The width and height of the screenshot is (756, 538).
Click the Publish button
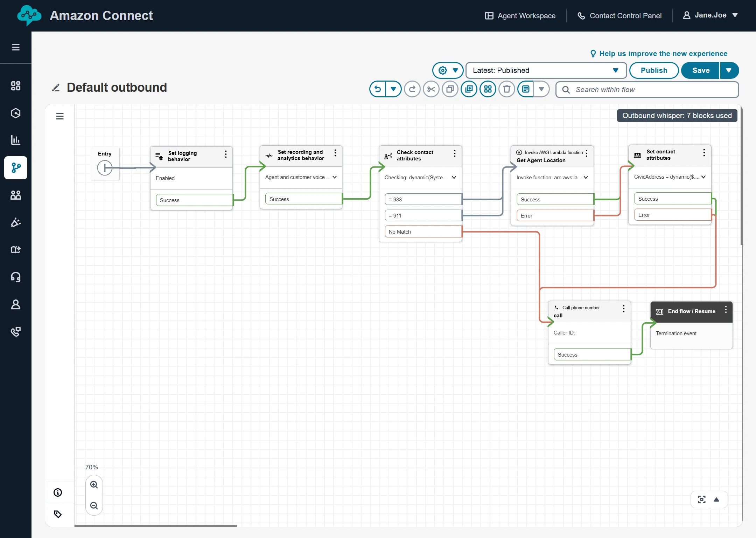click(x=654, y=70)
